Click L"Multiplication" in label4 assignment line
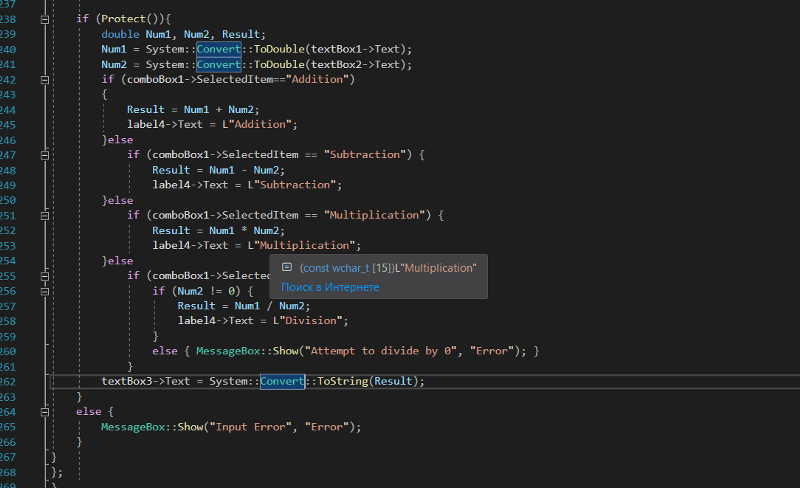The image size is (800, 488). click(302, 246)
